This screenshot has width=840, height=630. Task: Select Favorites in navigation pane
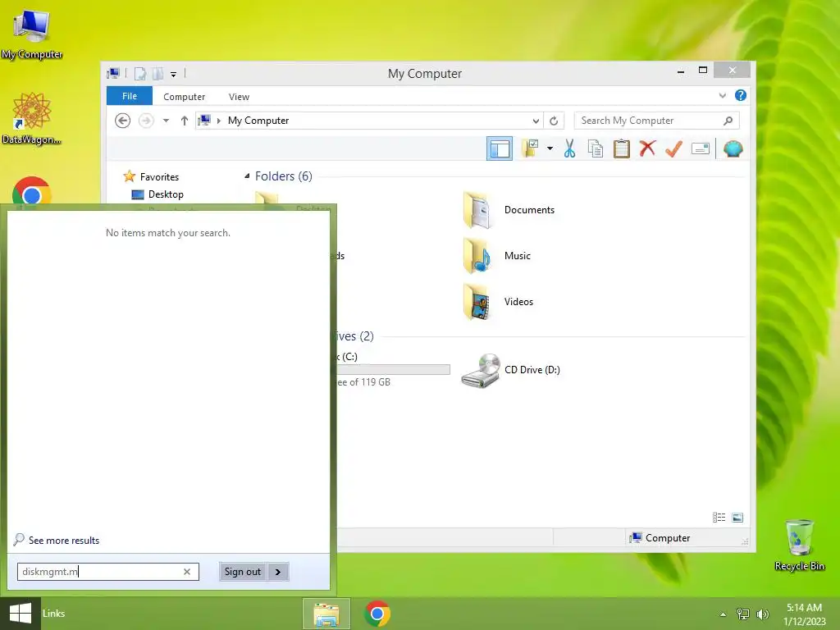tap(159, 177)
